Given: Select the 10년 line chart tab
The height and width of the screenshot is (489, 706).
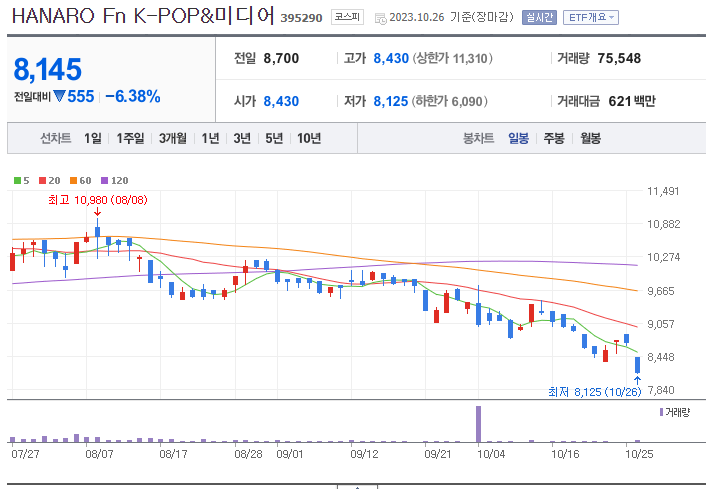Looking at the screenshot, I should [x=309, y=138].
